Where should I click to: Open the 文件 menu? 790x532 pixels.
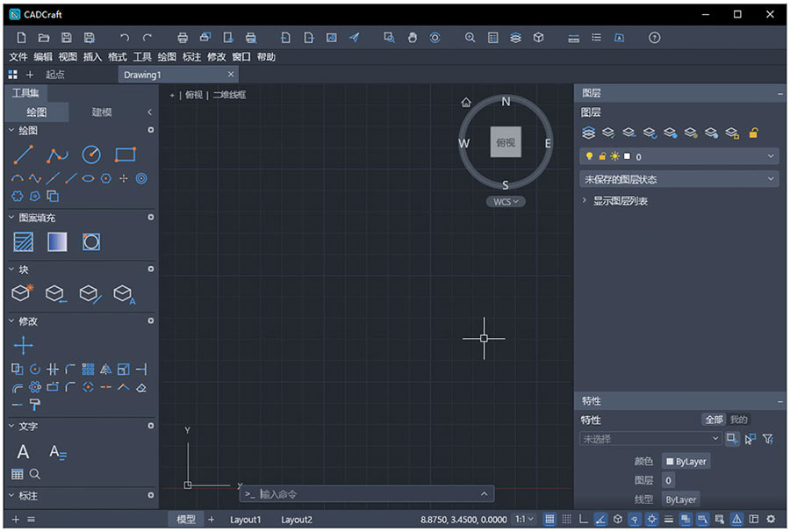(x=18, y=57)
